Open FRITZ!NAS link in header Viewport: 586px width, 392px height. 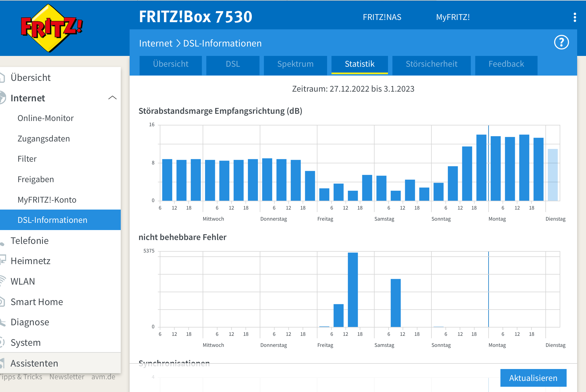[382, 17]
